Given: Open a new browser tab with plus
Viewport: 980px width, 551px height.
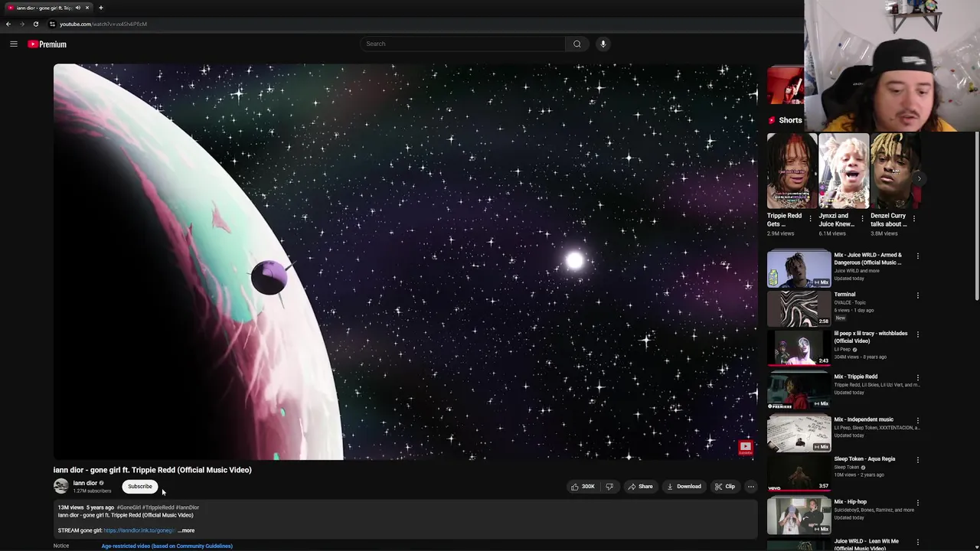Looking at the screenshot, I should pyautogui.click(x=100, y=8).
